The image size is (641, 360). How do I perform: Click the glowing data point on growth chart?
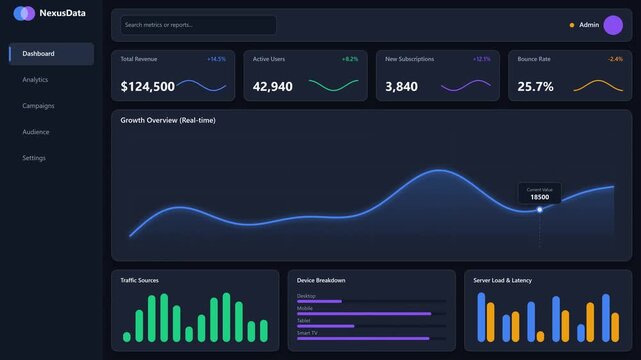(x=540, y=210)
